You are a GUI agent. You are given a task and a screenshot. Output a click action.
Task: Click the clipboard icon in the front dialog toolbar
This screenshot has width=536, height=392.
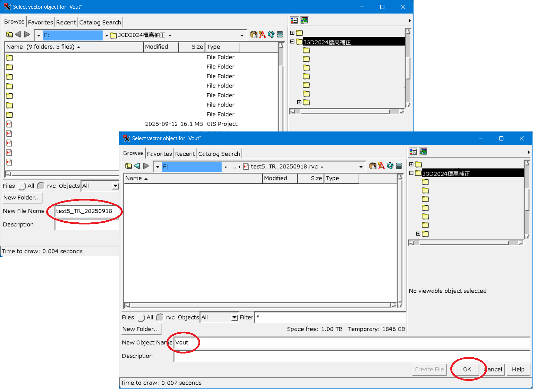(373, 166)
